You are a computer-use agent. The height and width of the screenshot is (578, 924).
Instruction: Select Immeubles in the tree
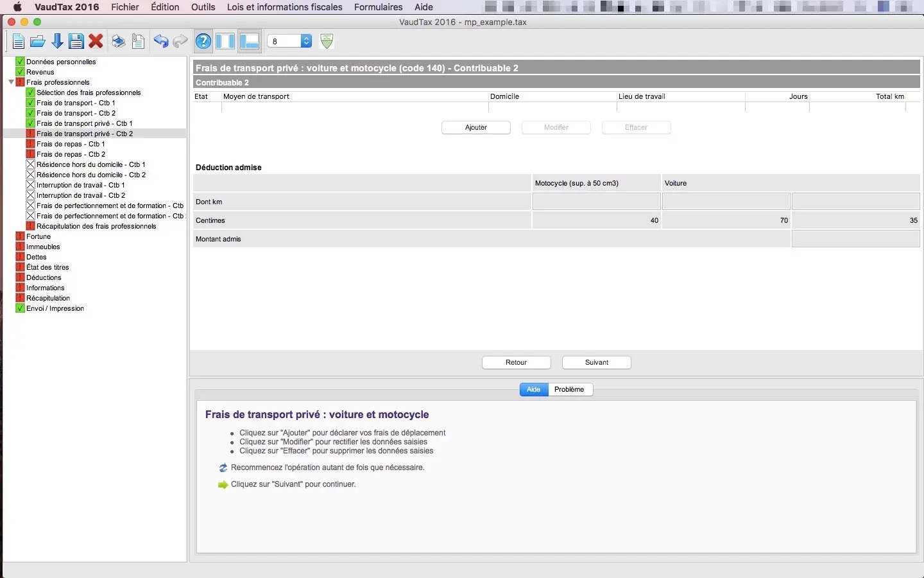(x=43, y=247)
